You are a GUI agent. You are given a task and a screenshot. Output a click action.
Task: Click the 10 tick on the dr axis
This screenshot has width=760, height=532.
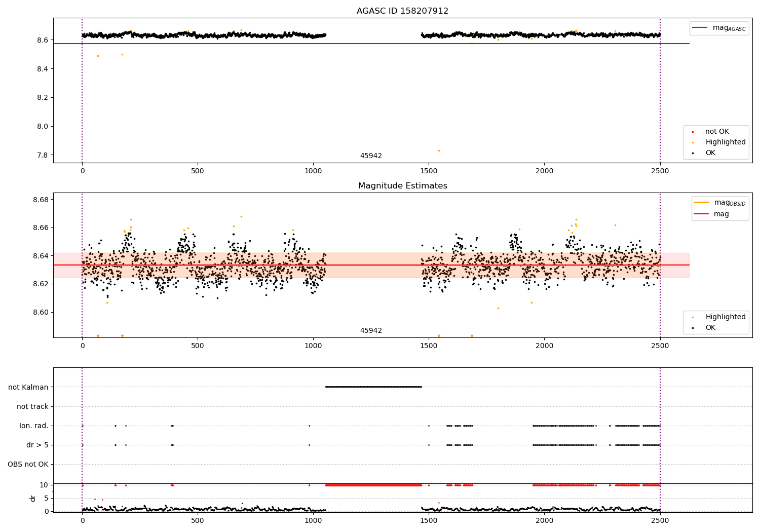tap(44, 485)
